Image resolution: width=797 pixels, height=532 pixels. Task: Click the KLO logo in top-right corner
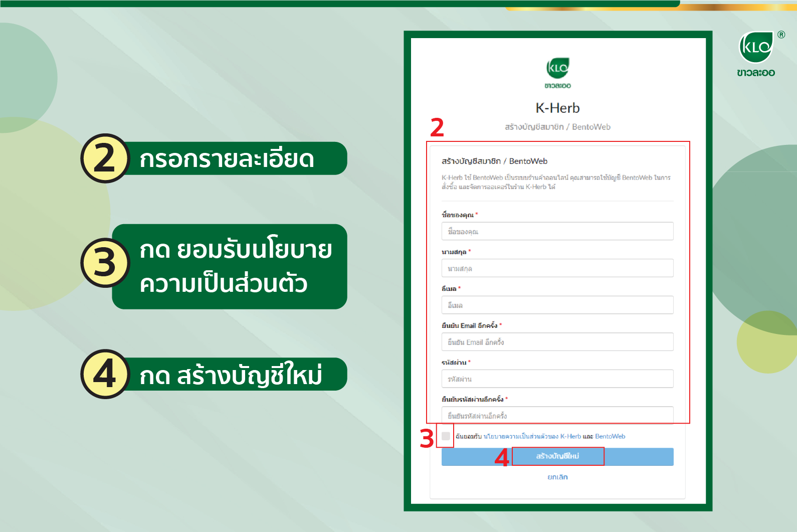click(756, 48)
